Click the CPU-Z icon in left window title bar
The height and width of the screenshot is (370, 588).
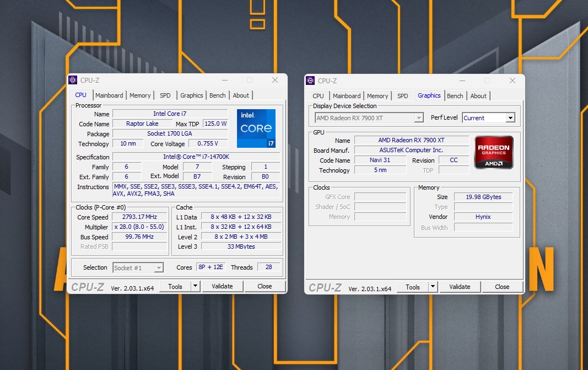73,81
